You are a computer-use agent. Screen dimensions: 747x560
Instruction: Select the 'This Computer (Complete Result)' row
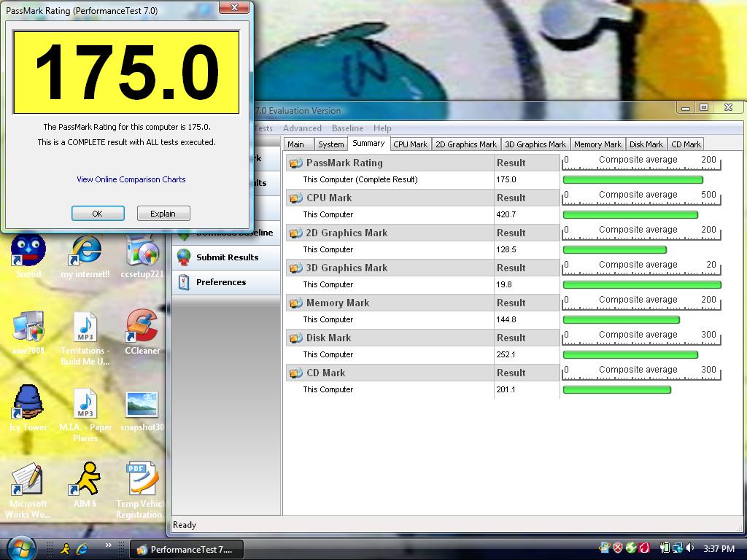pos(422,179)
